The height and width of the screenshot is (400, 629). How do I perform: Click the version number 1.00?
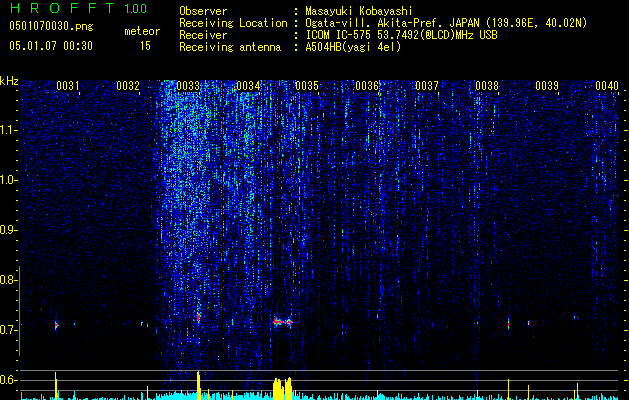tap(135, 9)
